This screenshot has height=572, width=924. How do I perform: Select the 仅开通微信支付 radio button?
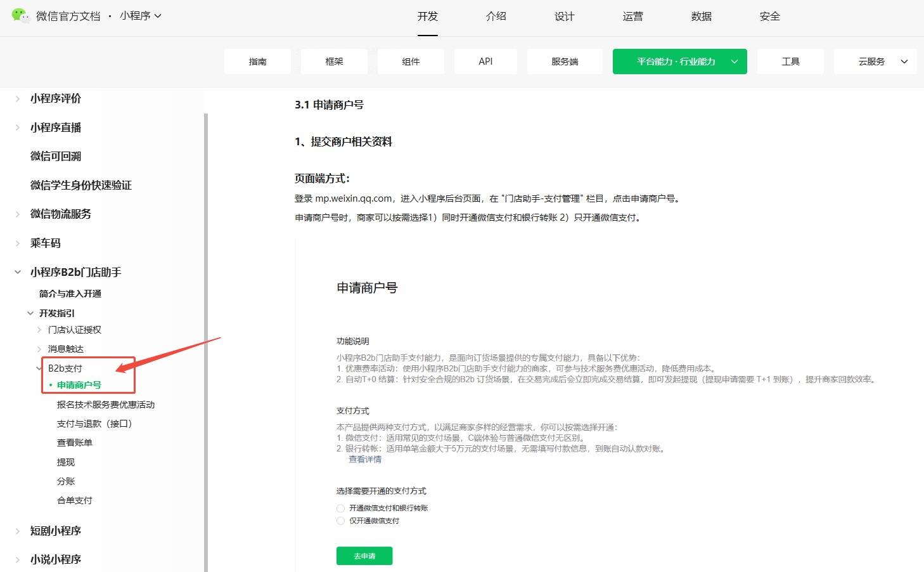[341, 521]
